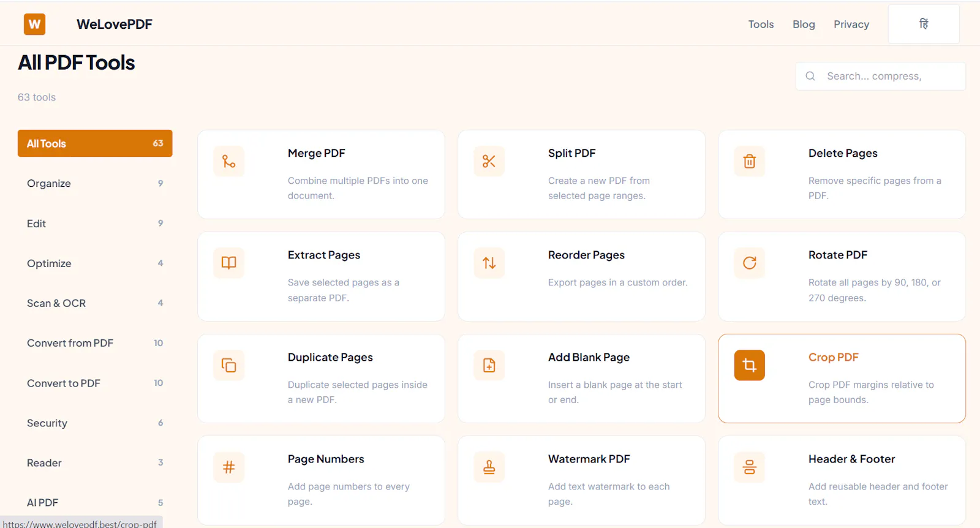
Task: Click the Watermark PDF stamp icon
Action: [489, 467]
